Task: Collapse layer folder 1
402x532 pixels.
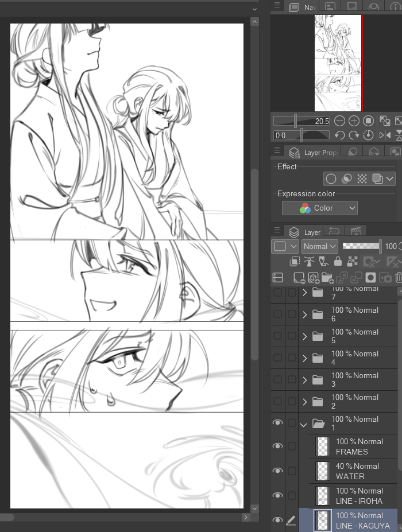Action: click(x=304, y=424)
